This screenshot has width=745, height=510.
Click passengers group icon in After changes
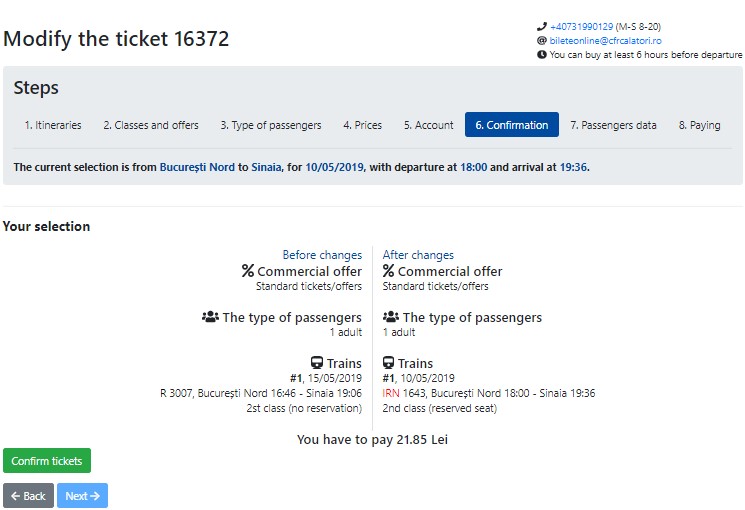pyautogui.click(x=391, y=317)
